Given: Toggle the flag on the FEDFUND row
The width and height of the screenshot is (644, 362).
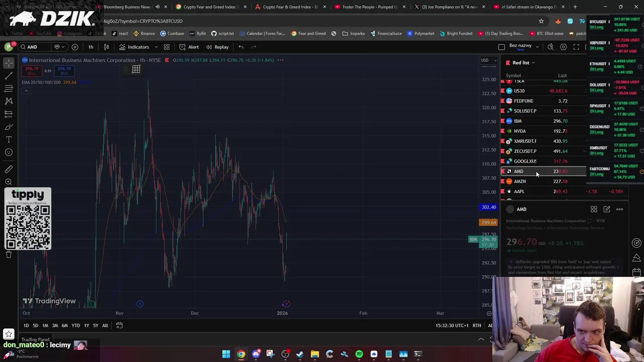Looking at the screenshot, I should (x=502, y=101).
